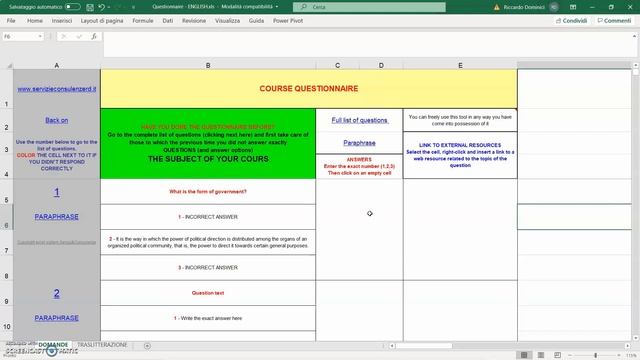Click the COURSE QUESTIONNAIRE title cell
This screenshot has width=640, height=360.
click(309, 89)
